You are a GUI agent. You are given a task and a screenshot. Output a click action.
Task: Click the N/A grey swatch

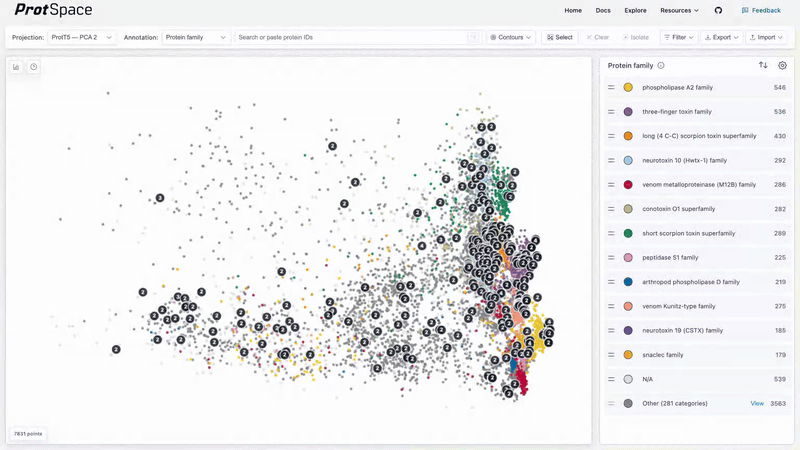pos(628,379)
